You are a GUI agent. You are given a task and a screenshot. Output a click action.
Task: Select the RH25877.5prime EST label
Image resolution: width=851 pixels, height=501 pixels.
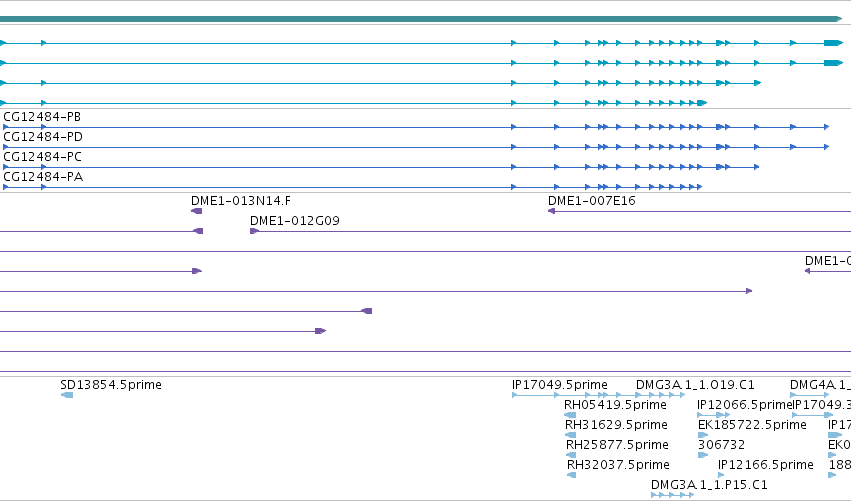coord(617,445)
